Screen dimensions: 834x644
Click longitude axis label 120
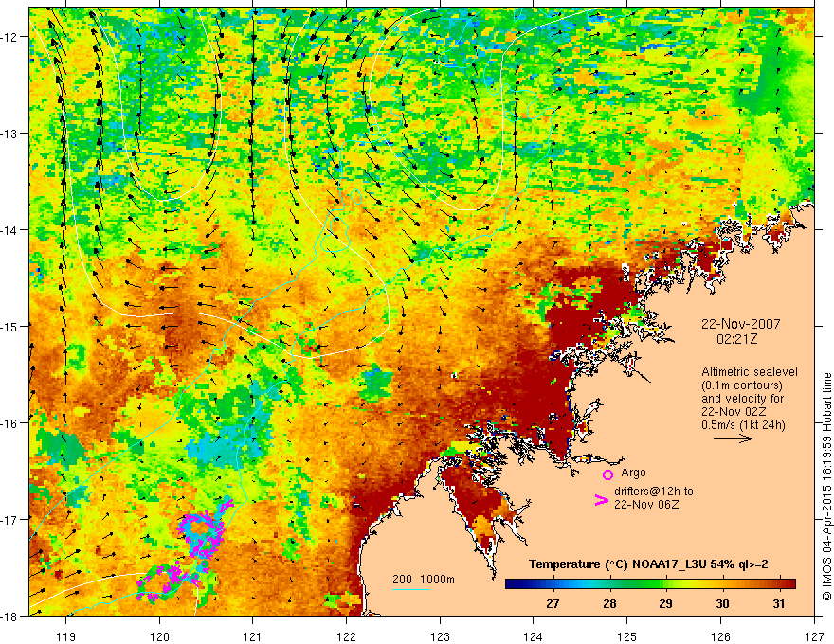(159, 636)
